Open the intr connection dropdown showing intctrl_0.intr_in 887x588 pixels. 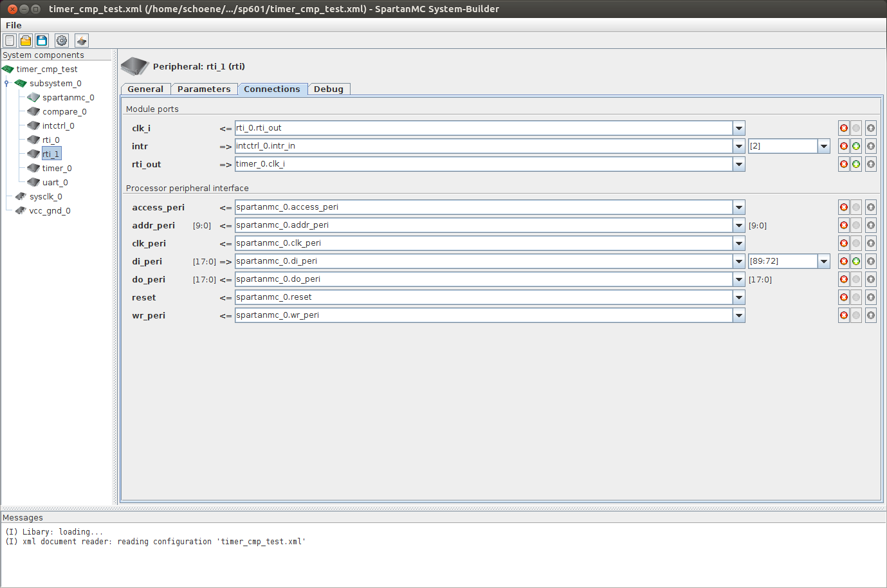pos(739,146)
